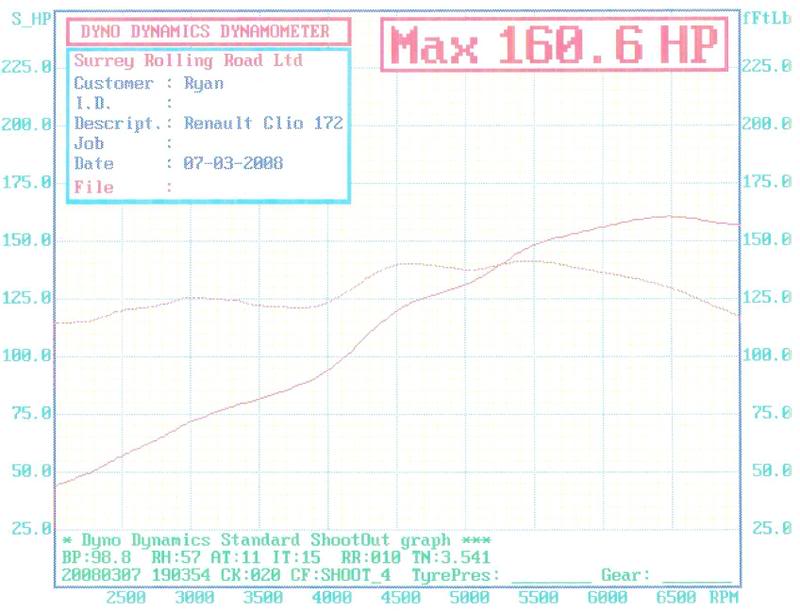Select the 'TN:3.541' reading

pyautogui.click(x=451, y=557)
